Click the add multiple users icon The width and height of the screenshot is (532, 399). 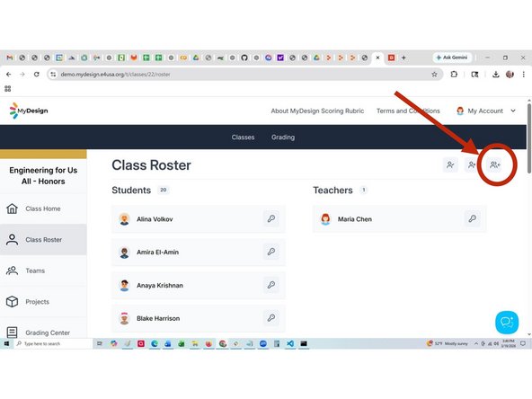(x=495, y=164)
